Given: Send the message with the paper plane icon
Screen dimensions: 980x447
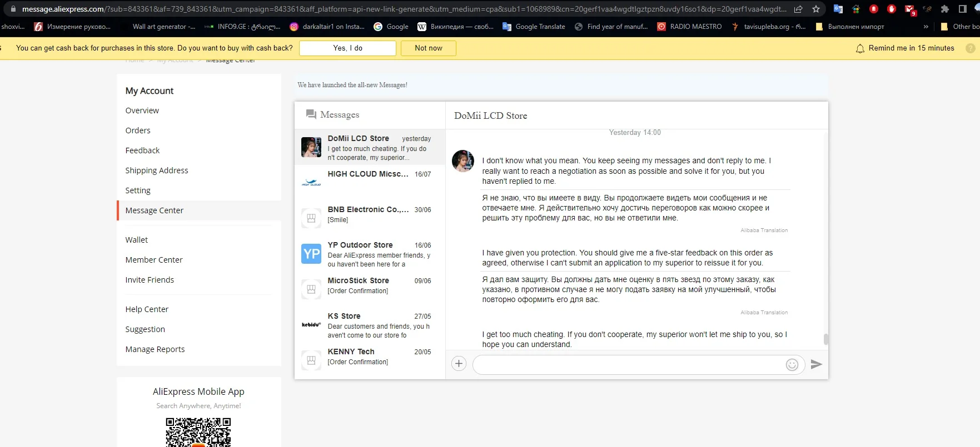Looking at the screenshot, I should coord(816,364).
